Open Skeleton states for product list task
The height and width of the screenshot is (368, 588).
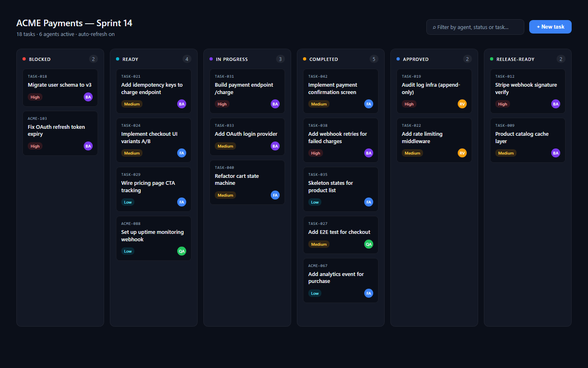[x=341, y=189]
